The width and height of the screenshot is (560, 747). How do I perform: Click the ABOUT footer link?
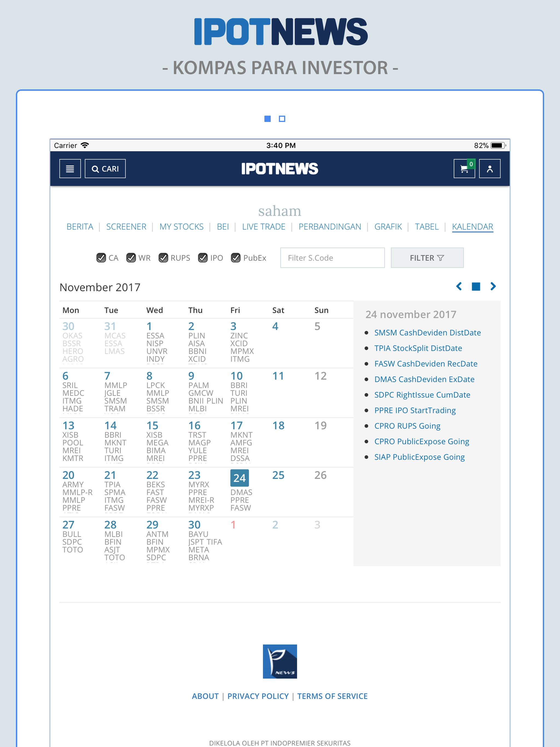[205, 696]
